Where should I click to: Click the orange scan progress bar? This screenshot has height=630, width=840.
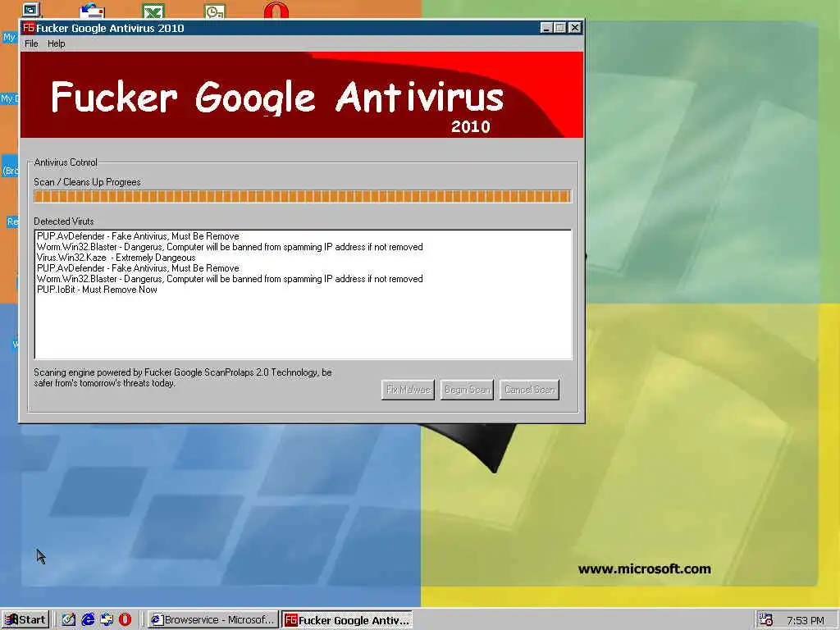pyautogui.click(x=303, y=196)
